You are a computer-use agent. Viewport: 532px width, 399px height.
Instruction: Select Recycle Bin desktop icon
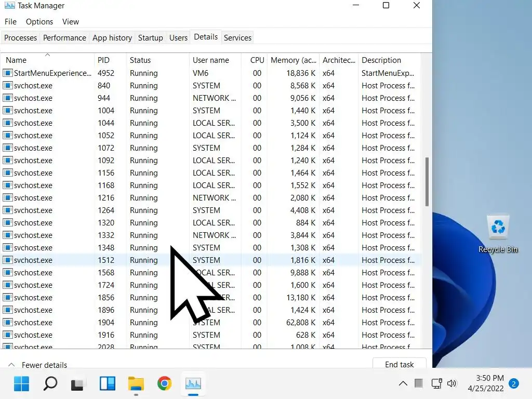tap(498, 234)
